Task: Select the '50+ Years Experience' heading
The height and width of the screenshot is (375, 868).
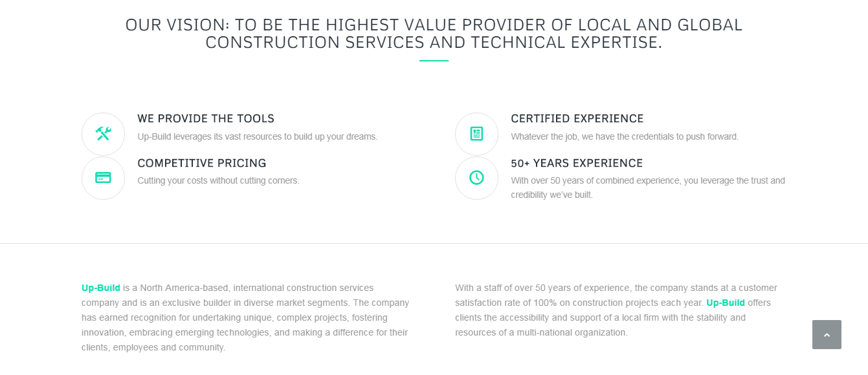Action: coord(577,164)
